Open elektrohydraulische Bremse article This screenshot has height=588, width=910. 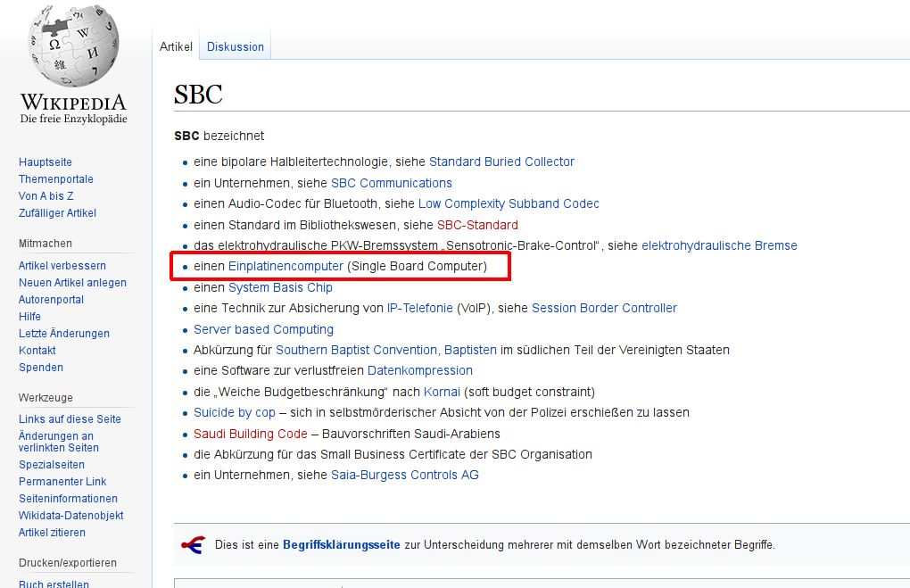(x=719, y=245)
